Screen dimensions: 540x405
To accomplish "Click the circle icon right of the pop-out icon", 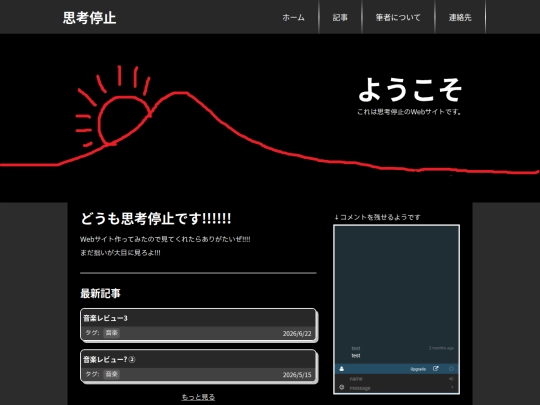I will coord(451,368).
